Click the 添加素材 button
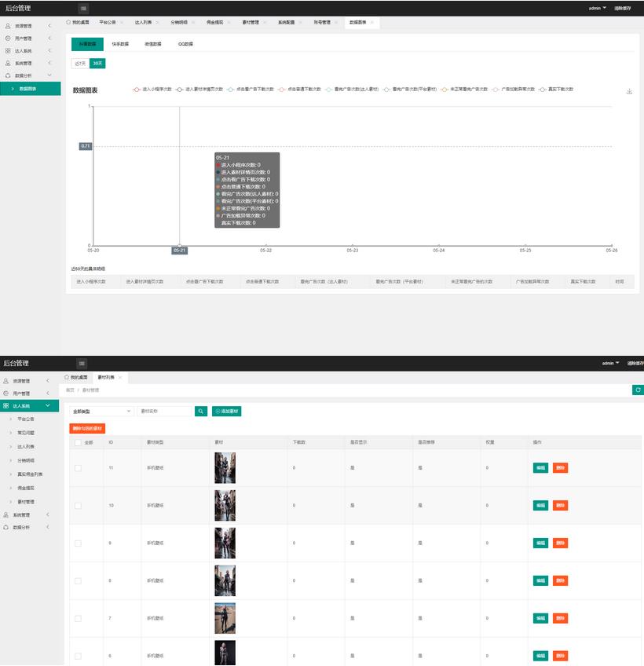644x666 pixels. (227, 411)
